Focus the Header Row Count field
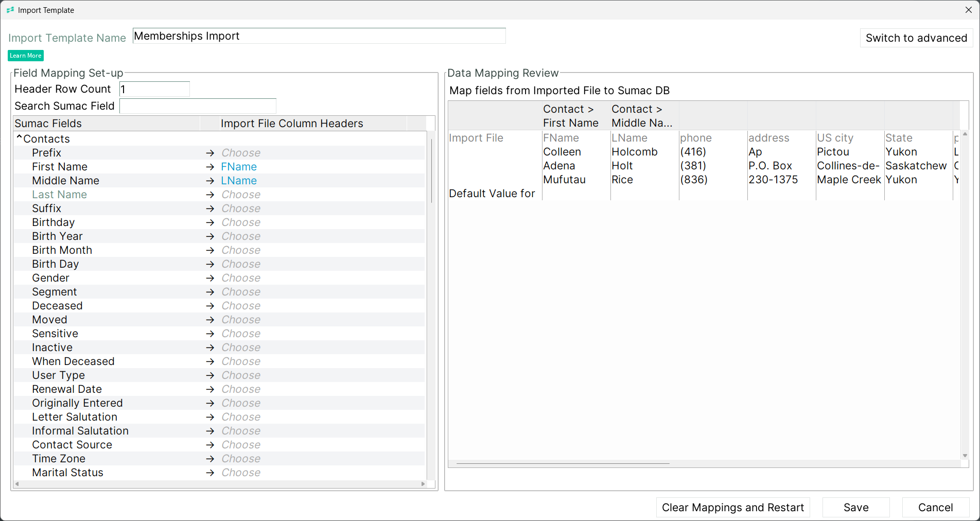980x521 pixels. 154,89
